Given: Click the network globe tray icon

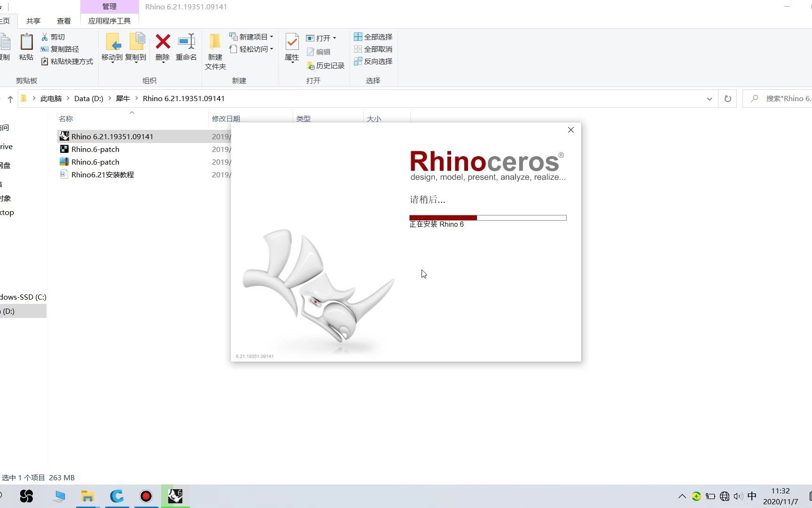Looking at the screenshot, I should (x=725, y=496).
